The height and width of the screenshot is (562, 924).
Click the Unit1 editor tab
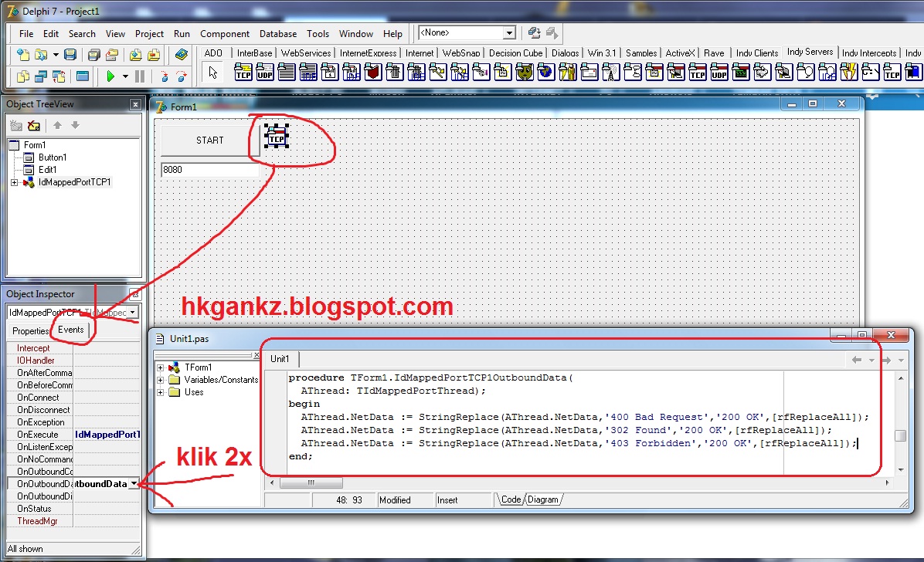[x=280, y=359]
